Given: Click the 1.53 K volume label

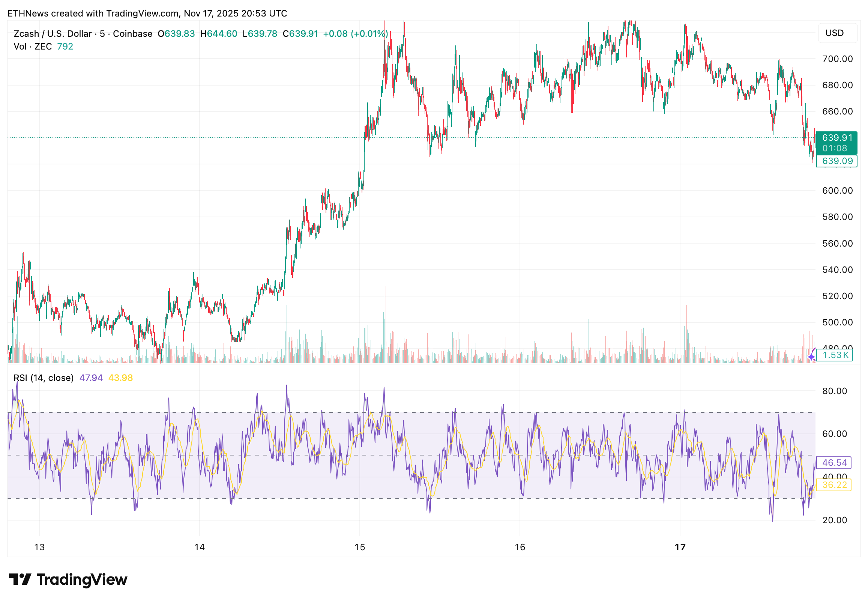Looking at the screenshot, I should click(835, 355).
